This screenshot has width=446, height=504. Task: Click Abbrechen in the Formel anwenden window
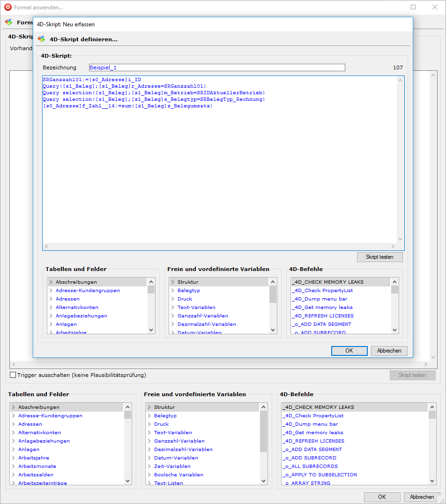[422, 497]
